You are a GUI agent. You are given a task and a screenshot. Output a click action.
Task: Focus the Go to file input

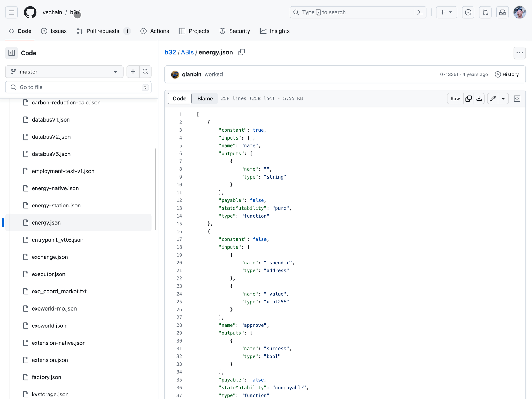78,87
